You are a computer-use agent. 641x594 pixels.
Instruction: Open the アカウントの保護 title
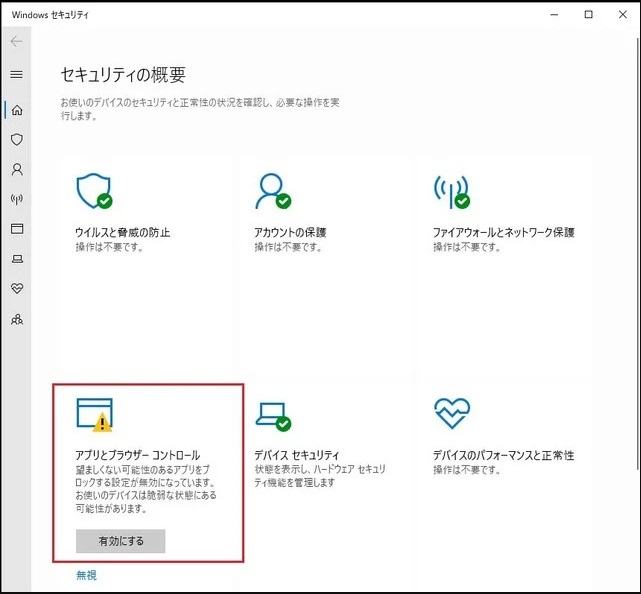click(x=290, y=232)
